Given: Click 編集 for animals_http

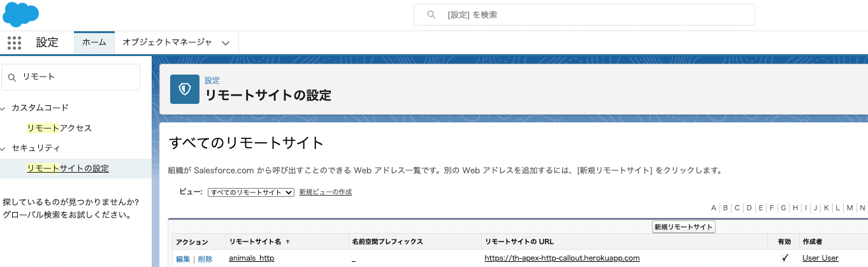Looking at the screenshot, I should (183, 259).
